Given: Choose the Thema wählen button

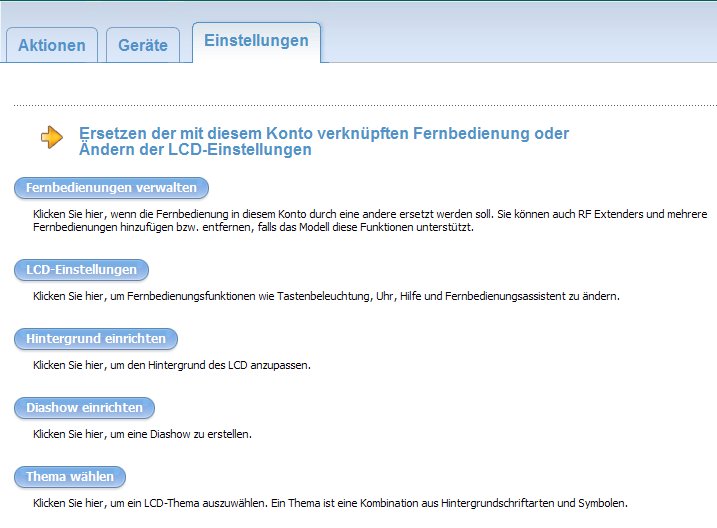Looking at the screenshot, I should click(70, 476).
